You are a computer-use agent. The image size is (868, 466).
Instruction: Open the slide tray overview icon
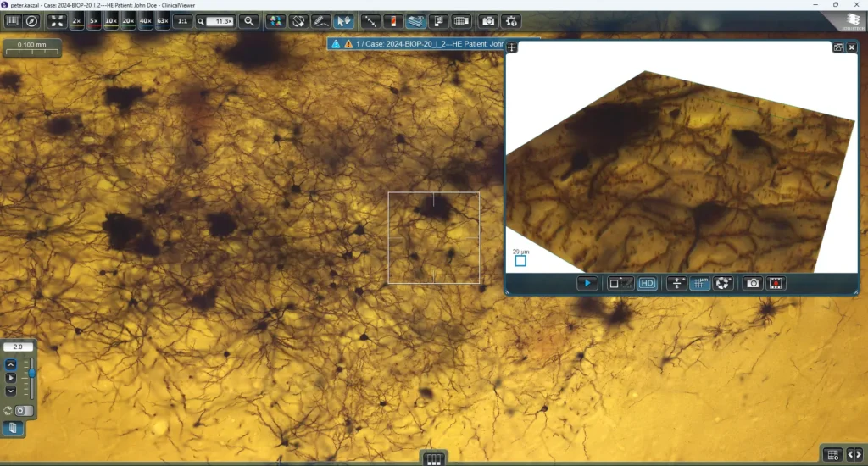click(x=461, y=21)
